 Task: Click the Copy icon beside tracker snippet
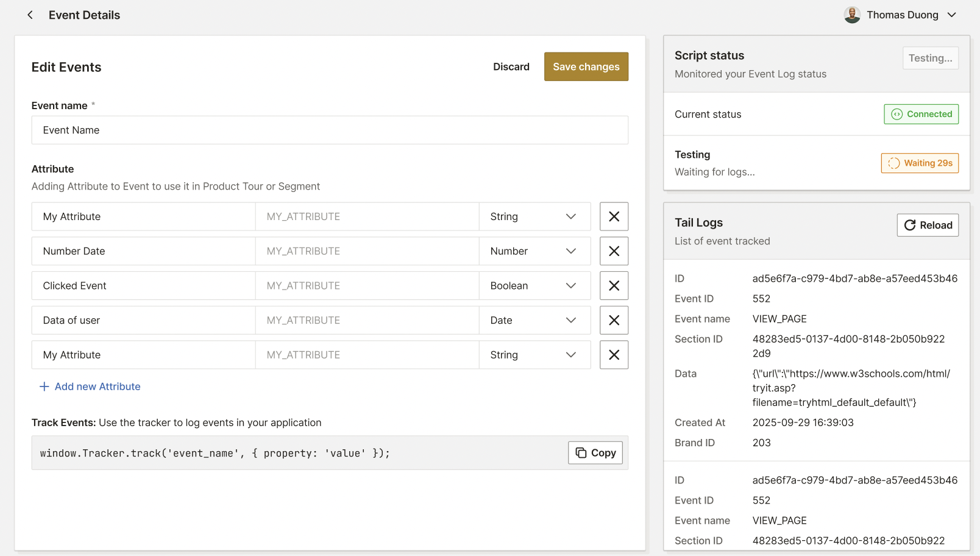(581, 452)
